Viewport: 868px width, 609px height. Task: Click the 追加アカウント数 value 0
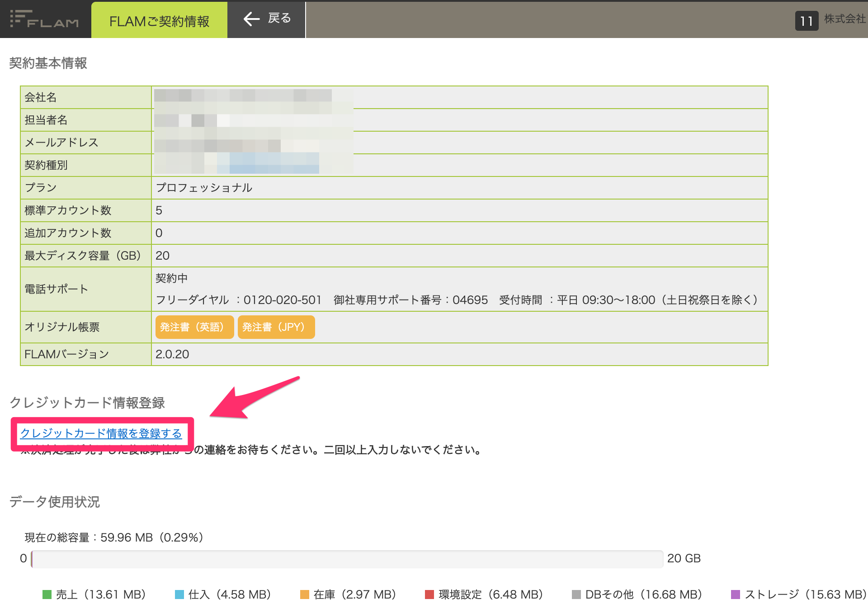pyautogui.click(x=159, y=233)
